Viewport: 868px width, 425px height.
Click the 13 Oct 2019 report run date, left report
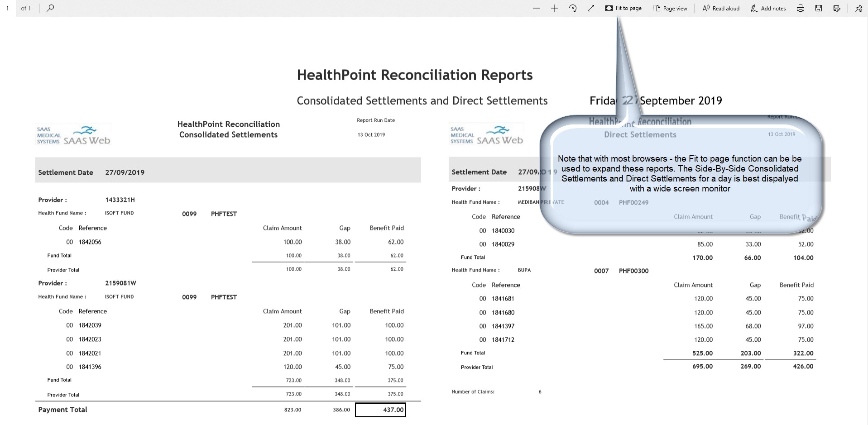click(371, 134)
